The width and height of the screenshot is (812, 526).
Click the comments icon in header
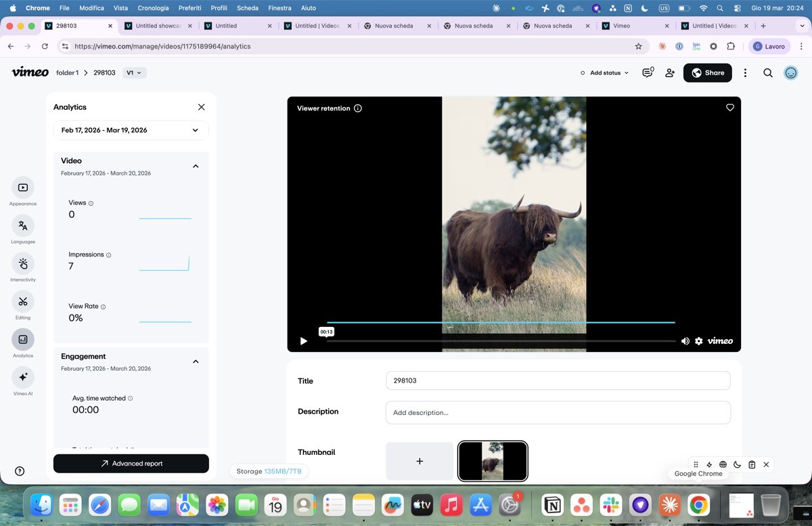click(x=648, y=73)
